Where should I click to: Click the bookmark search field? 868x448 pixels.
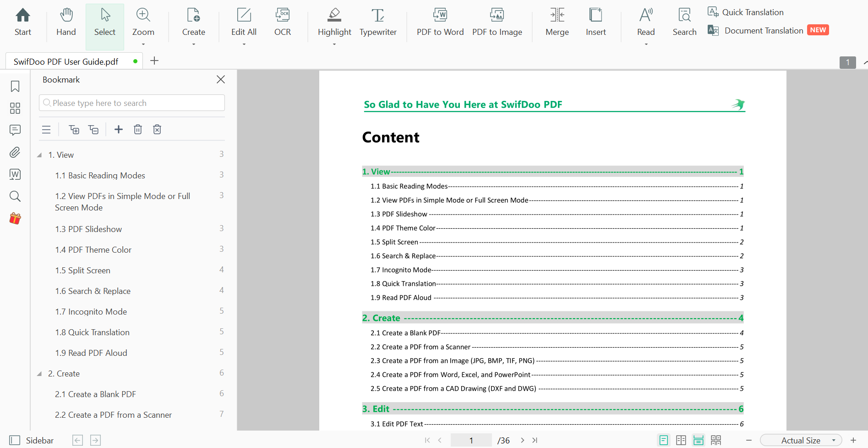point(132,103)
